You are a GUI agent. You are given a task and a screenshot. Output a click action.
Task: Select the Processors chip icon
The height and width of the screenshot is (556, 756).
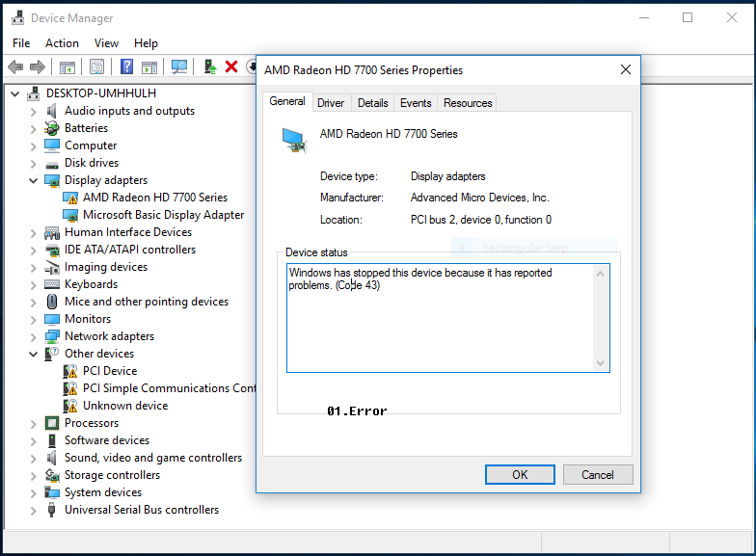(52, 423)
